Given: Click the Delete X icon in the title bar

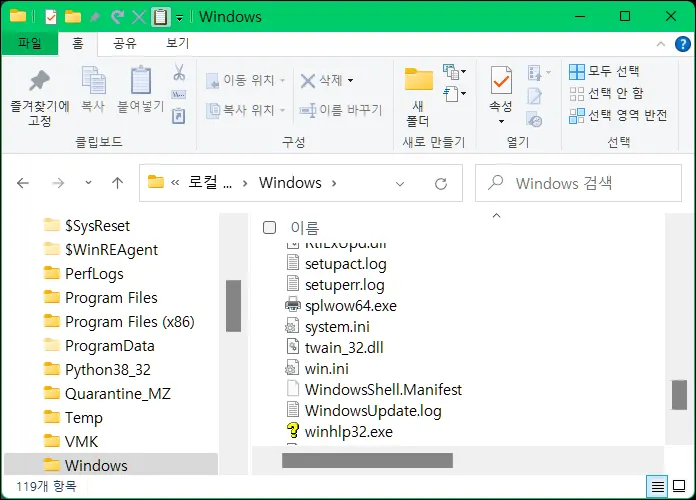Looking at the screenshot, I should [x=139, y=17].
